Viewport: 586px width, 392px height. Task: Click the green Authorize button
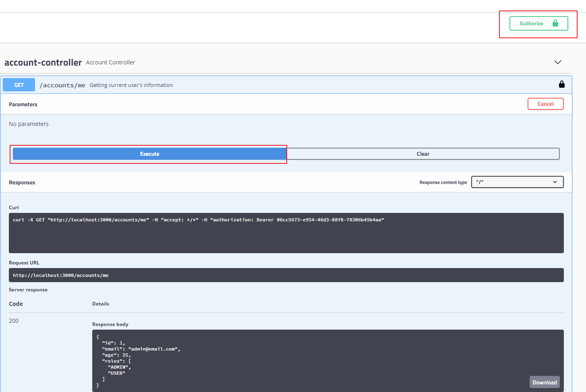(538, 23)
